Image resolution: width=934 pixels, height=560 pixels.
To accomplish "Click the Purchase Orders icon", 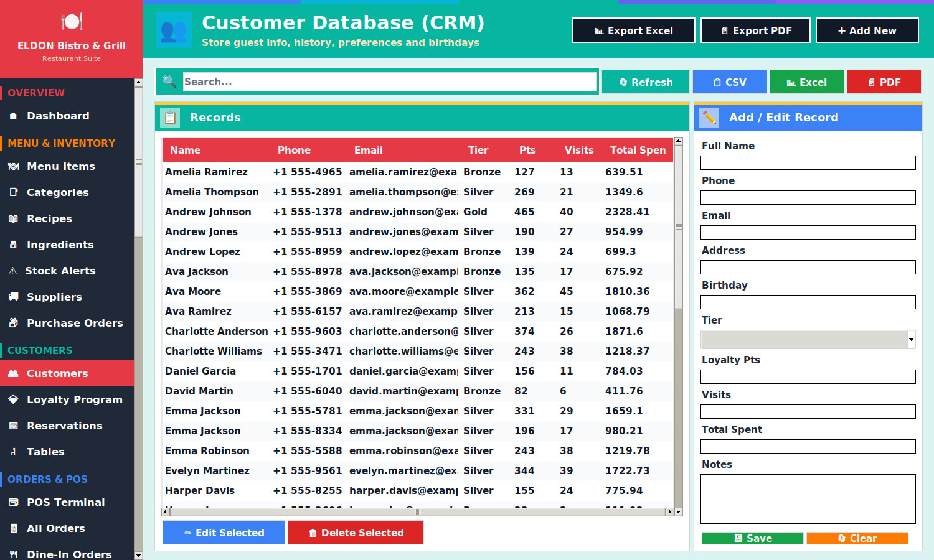I will coord(13,323).
